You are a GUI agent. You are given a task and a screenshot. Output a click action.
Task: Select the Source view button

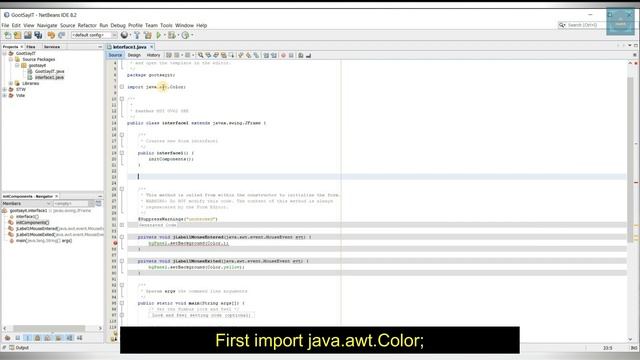(115, 55)
